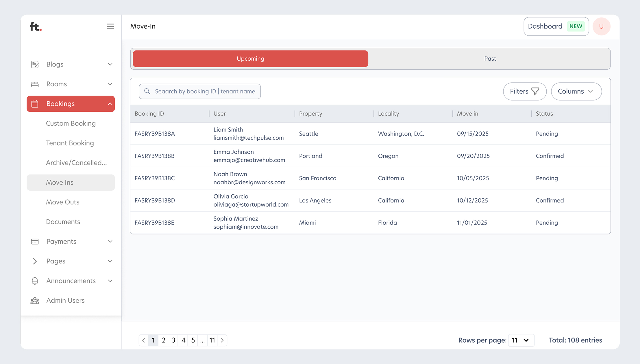The image size is (640, 364).
Task: Open the Filters button
Action: pyautogui.click(x=524, y=91)
